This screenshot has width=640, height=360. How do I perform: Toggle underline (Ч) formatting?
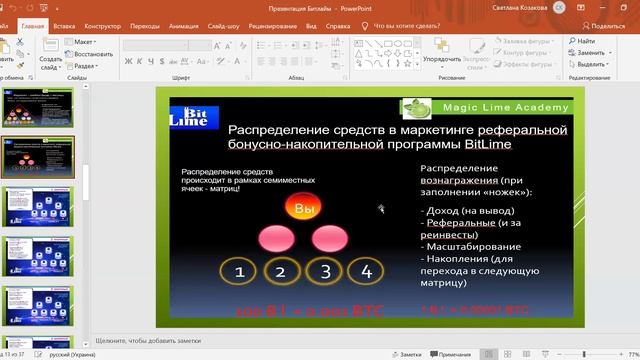(151, 62)
